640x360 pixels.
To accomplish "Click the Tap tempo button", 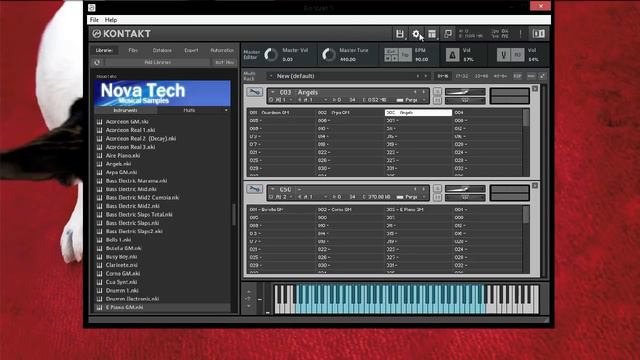I will tap(405, 55).
